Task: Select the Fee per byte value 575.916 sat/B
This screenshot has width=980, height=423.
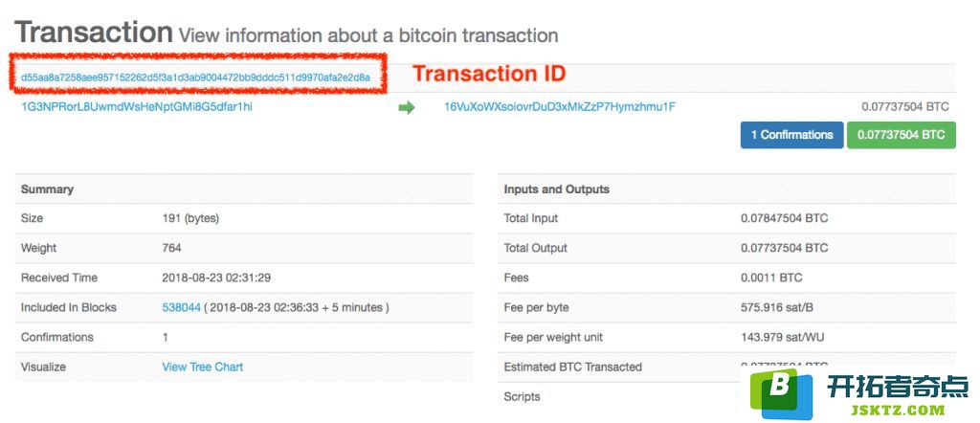Action: [x=777, y=307]
